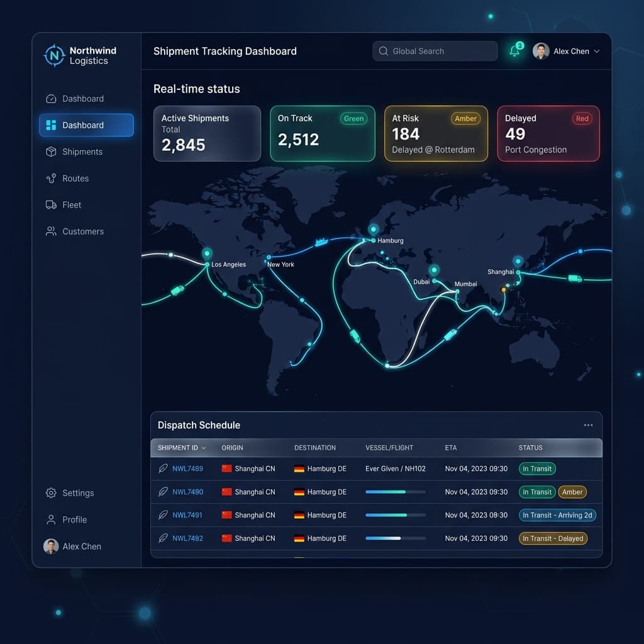Click the Profile person icon
The image size is (644, 644).
click(x=51, y=519)
